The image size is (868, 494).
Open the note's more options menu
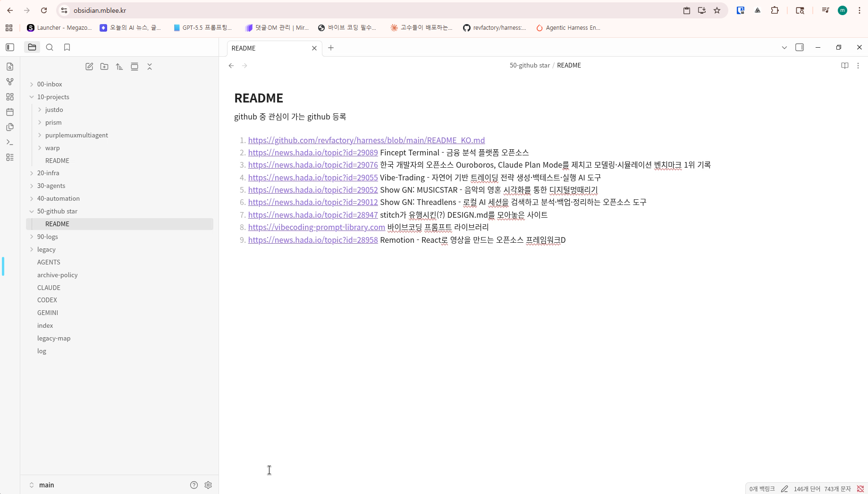[x=858, y=66]
